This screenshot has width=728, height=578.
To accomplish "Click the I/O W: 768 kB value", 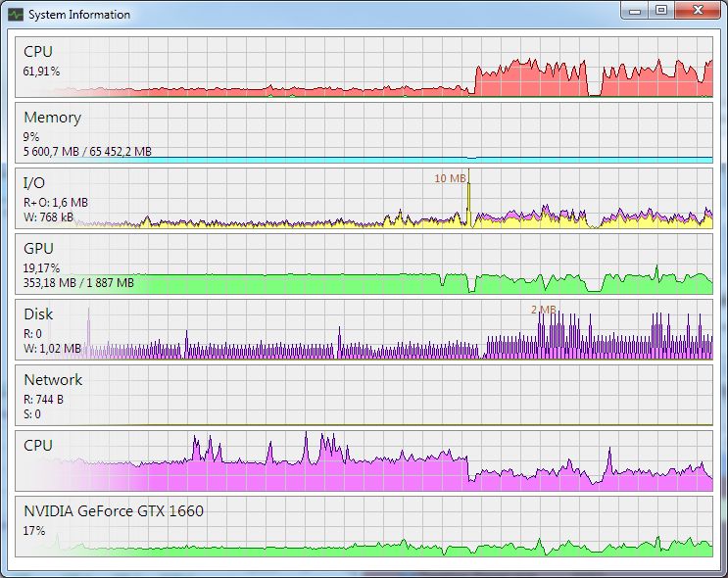I will coord(48,217).
